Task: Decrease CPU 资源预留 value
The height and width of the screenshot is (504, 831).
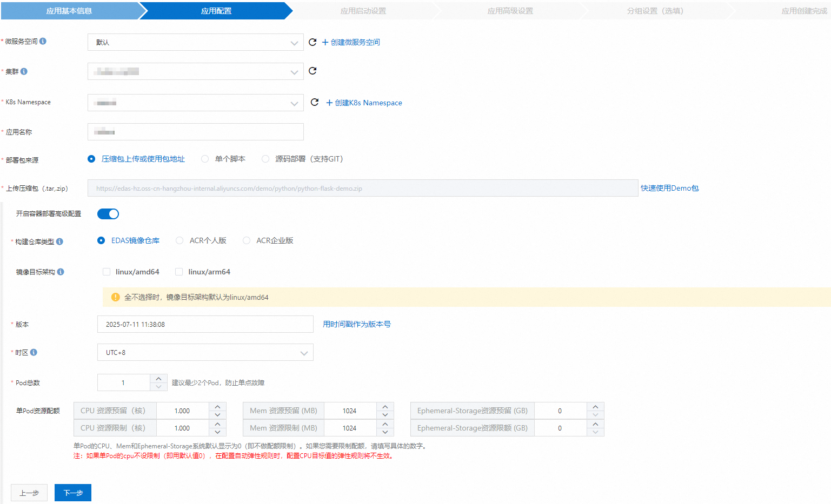Action: coord(217,415)
